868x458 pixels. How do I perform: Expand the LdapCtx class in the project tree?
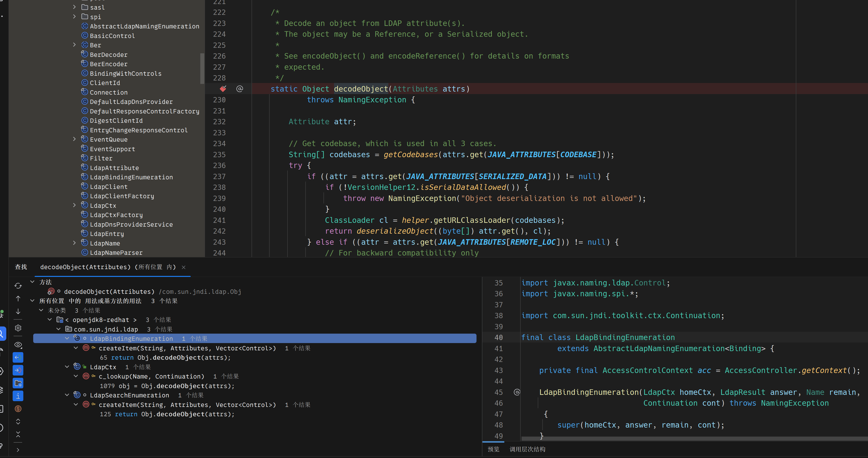point(74,205)
